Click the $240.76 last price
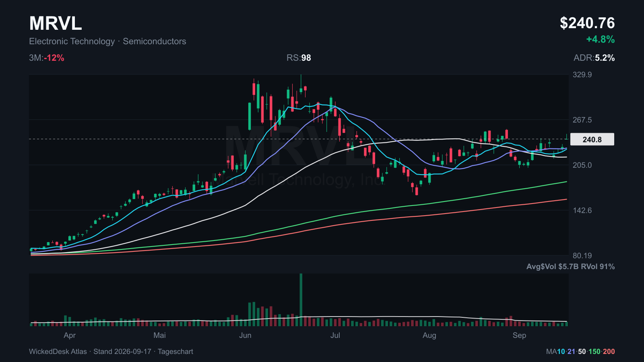The height and width of the screenshot is (362, 644). click(x=587, y=23)
